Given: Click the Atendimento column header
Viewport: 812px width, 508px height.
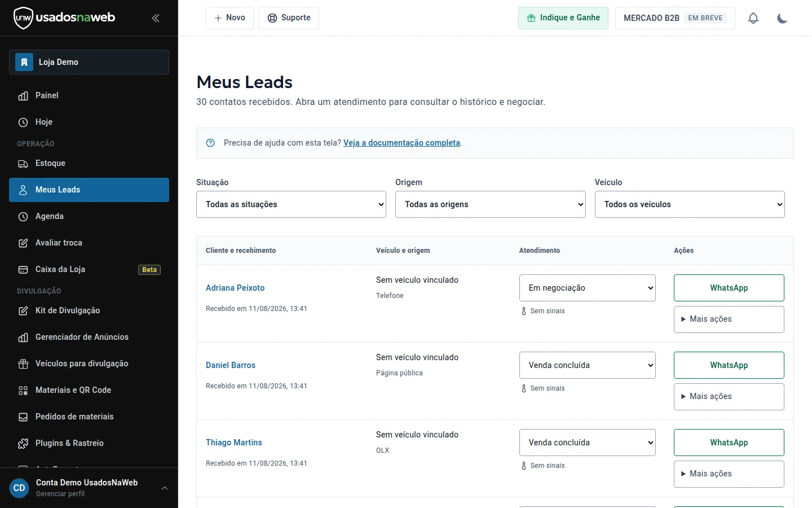Looking at the screenshot, I should pyautogui.click(x=540, y=251).
